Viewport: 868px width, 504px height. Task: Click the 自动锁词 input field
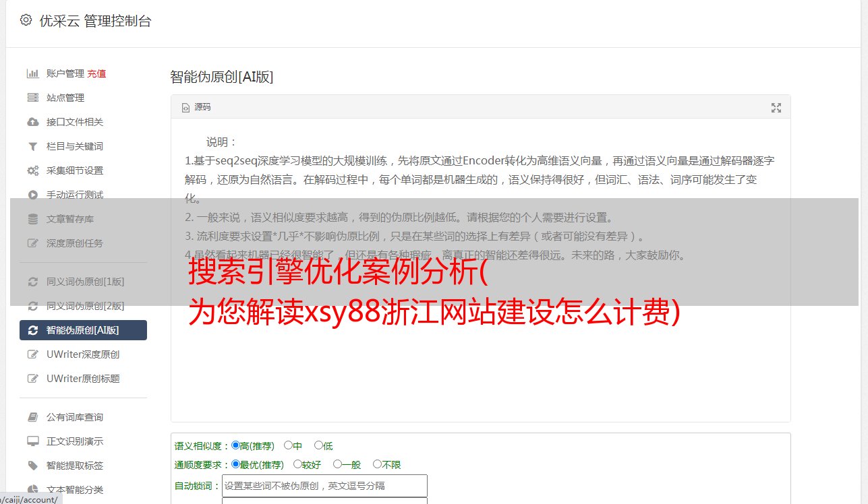pyautogui.click(x=324, y=486)
